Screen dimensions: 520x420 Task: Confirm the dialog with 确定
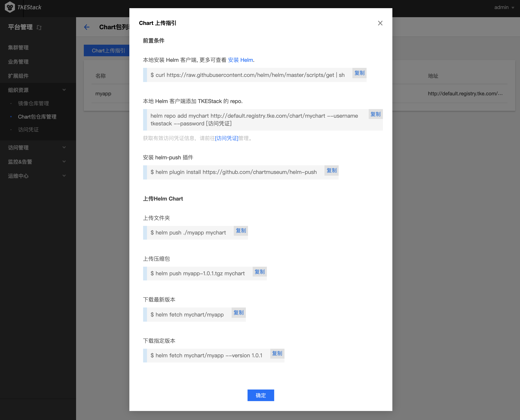click(x=261, y=395)
